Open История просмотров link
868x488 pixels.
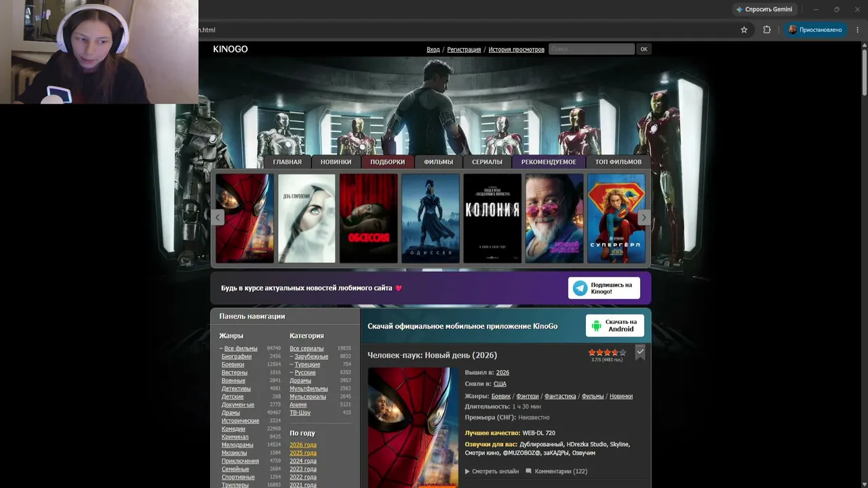pos(517,49)
